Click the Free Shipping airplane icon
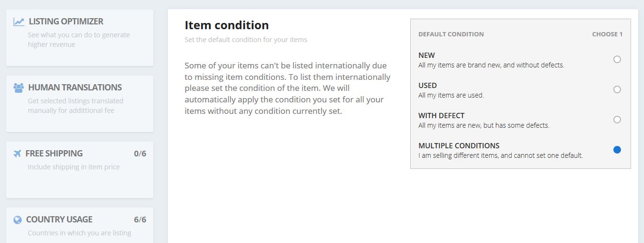Screen dimensions: 644x243 (17, 154)
